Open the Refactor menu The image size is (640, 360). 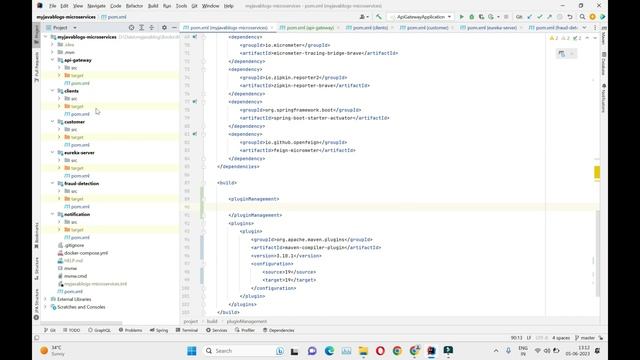pyautogui.click(x=134, y=6)
